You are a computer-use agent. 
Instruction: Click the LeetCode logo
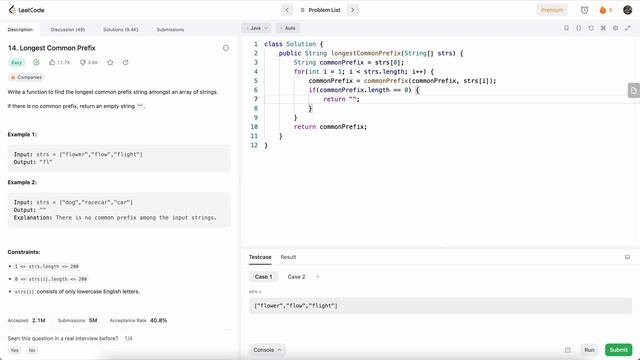coord(26,10)
